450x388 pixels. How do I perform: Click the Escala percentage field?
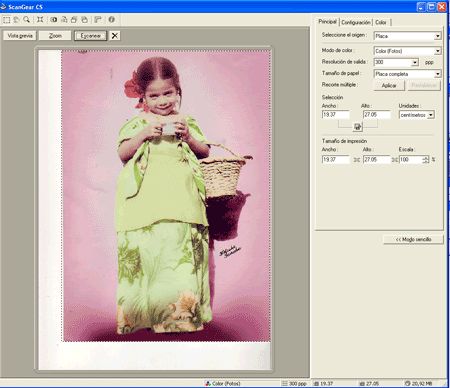pos(411,160)
